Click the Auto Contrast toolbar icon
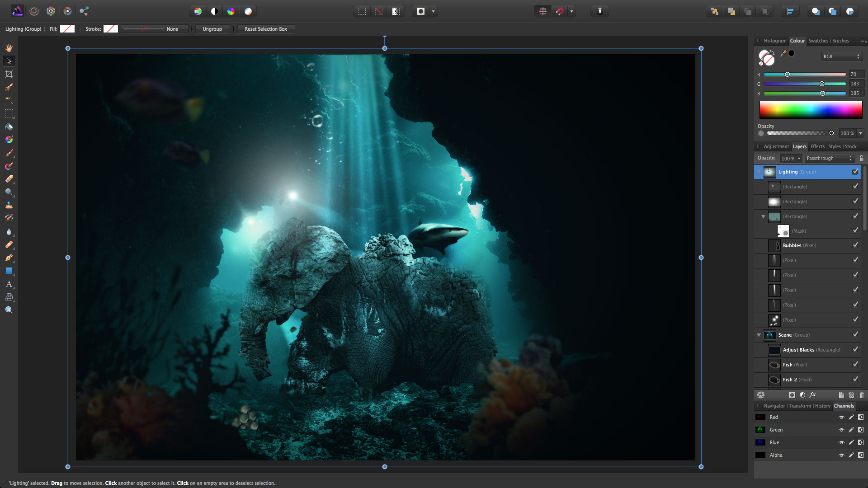The width and height of the screenshot is (868, 488). point(215,11)
